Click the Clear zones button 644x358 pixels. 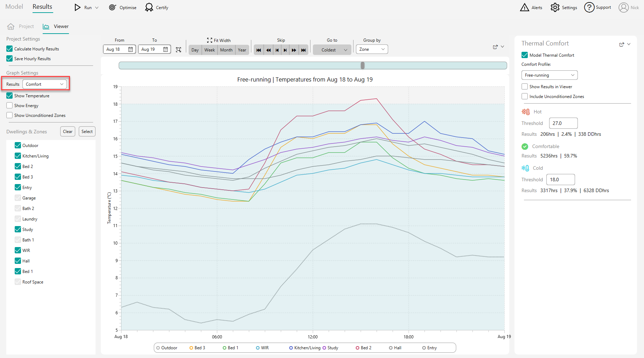point(68,132)
